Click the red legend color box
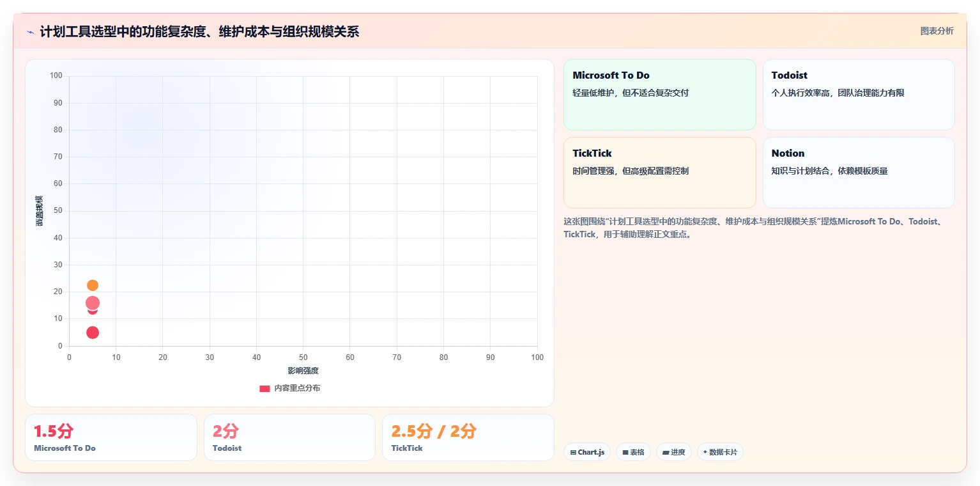This screenshot has width=980, height=486. pyautogui.click(x=264, y=388)
